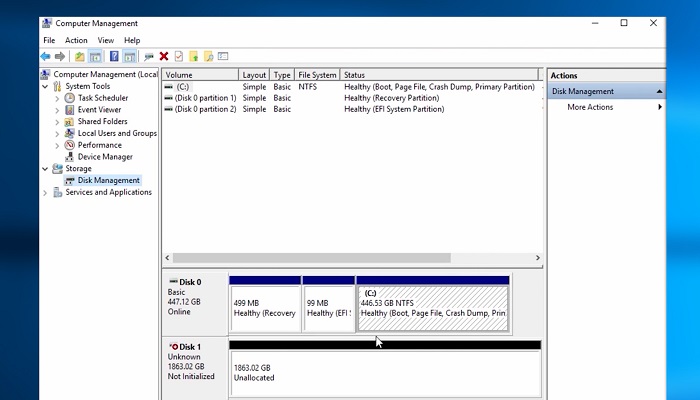Click the blue Help question mark icon

click(x=114, y=57)
